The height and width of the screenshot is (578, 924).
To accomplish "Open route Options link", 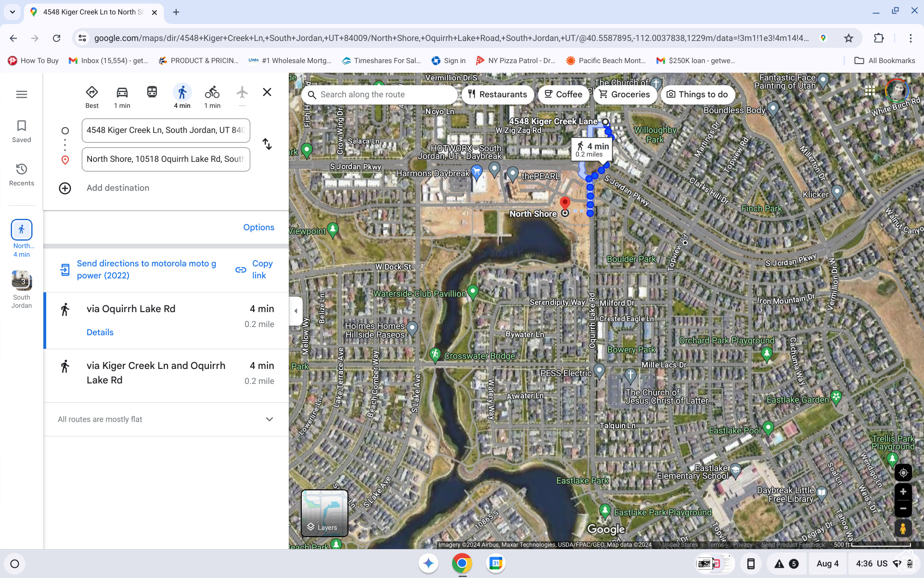I will (x=258, y=227).
